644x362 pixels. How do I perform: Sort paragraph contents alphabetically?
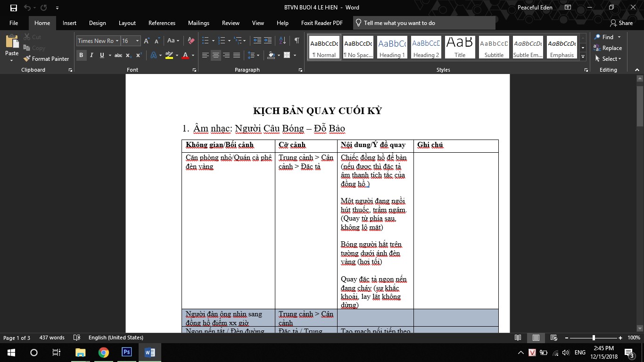coord(282,41)
